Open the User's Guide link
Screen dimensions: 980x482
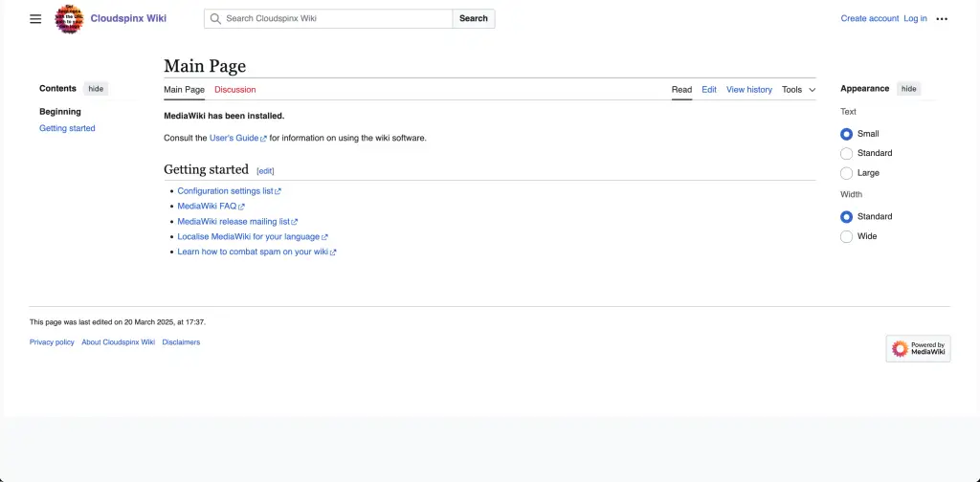[237, 138]
